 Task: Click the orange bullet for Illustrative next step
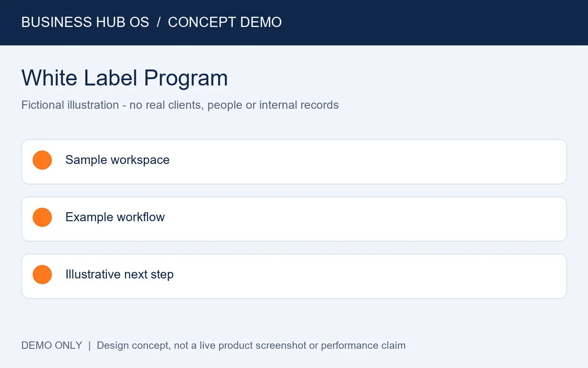click(x=42, y=274)
